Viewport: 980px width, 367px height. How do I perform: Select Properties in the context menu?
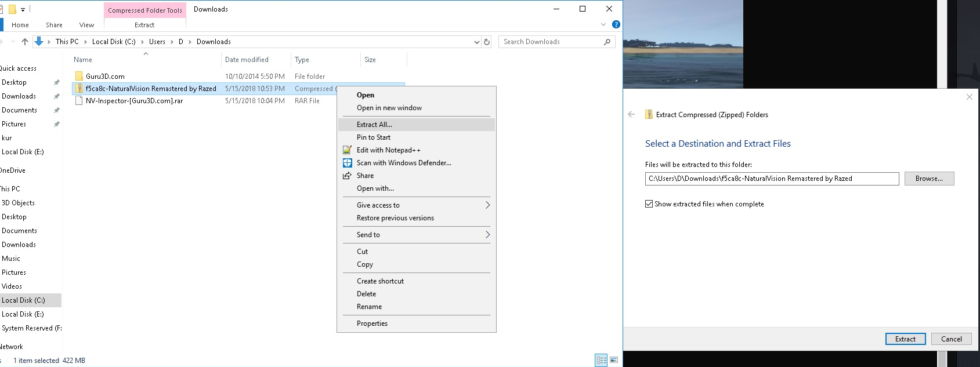tap(372, 324)
